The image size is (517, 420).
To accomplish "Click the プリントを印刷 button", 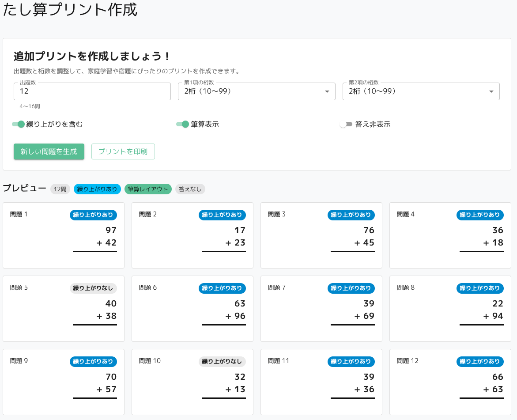I will coord(123,151).
